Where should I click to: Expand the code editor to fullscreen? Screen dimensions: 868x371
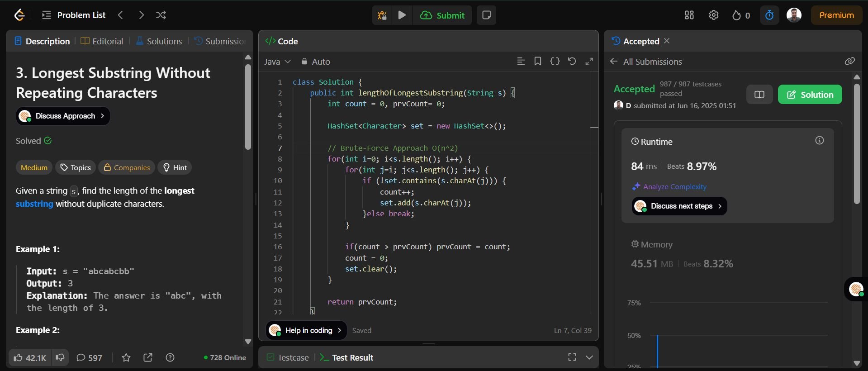(x=589, y=62)
